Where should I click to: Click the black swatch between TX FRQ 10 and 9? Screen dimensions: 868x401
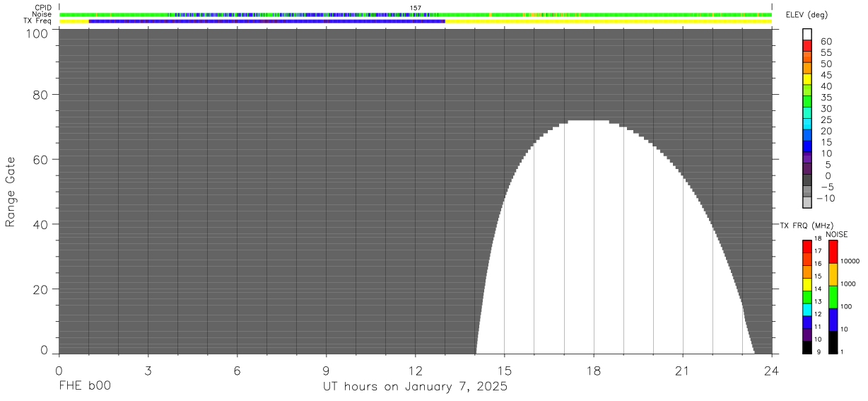pyautogui.click(x=807, y=347)
